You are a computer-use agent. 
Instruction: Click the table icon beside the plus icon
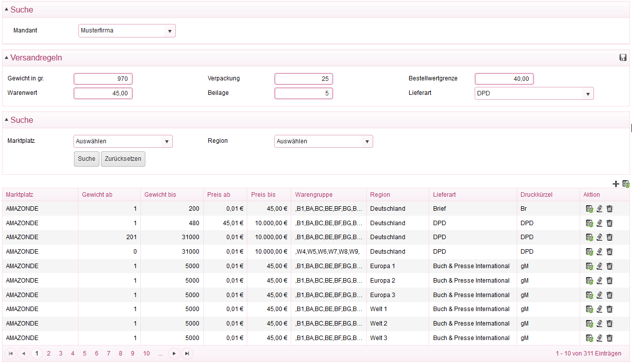point(626,184)
